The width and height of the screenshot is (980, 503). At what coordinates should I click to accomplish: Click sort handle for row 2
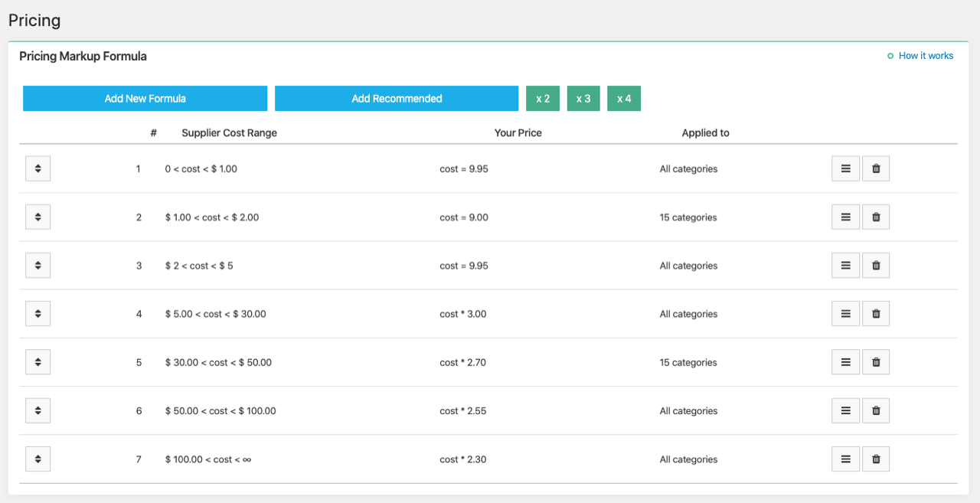38,217
